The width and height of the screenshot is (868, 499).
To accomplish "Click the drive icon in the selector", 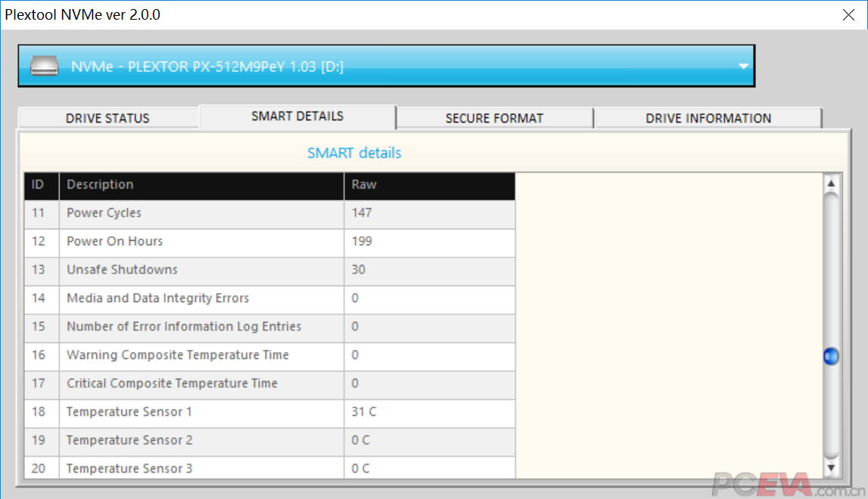I will coord(45,66).
